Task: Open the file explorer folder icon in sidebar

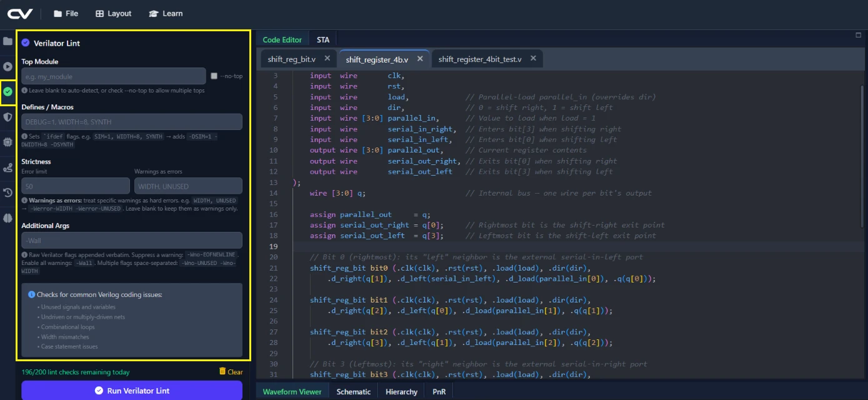Action: point(7,41)
